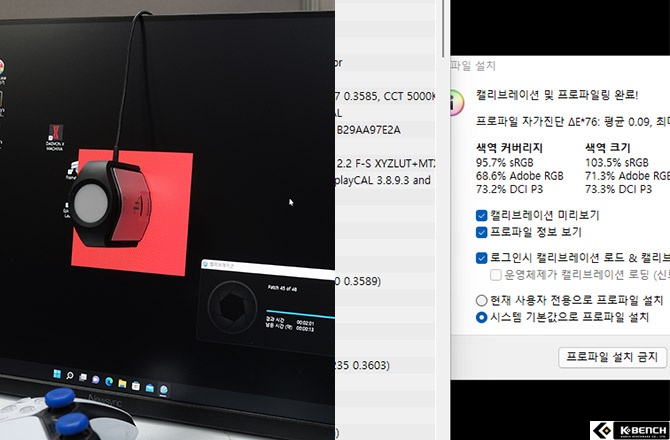
Task: Click the 프로파일 자가진단 ΔE*76 result line
Action: [573, 122]
